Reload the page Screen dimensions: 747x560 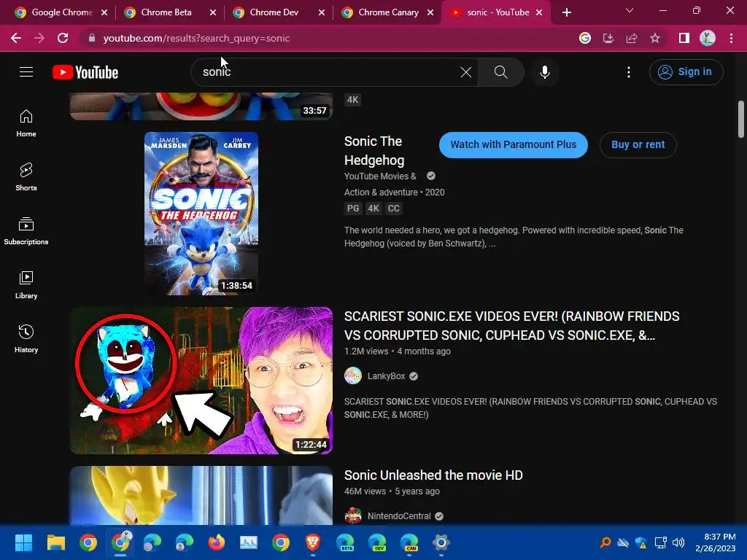pyautogui.click(x=63, y=38)
